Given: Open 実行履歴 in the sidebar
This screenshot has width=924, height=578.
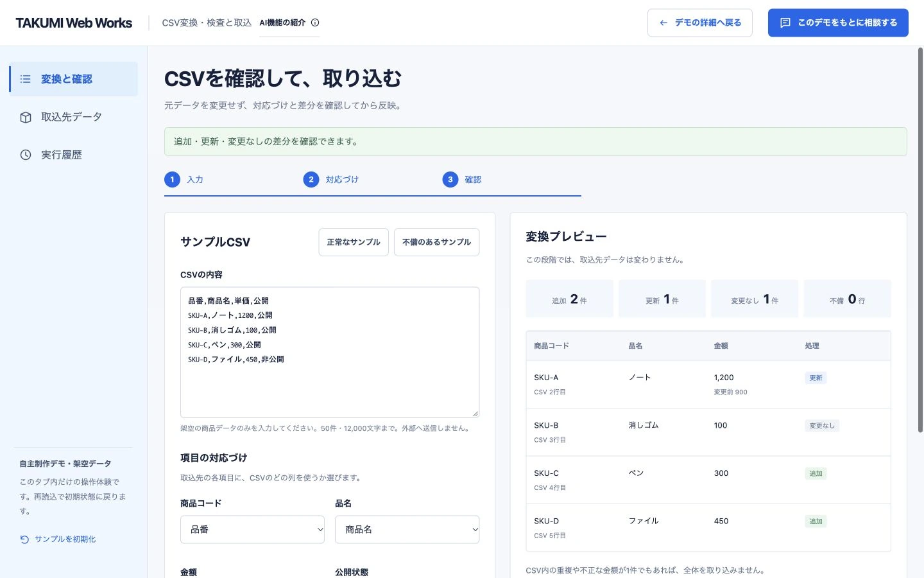Looking at the screenshot, I should point(74,155).
